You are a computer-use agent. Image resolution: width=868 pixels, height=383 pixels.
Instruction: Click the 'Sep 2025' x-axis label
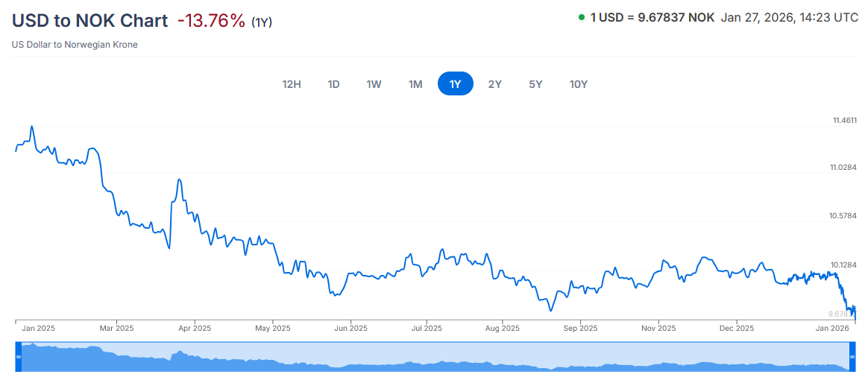(580, 328)
